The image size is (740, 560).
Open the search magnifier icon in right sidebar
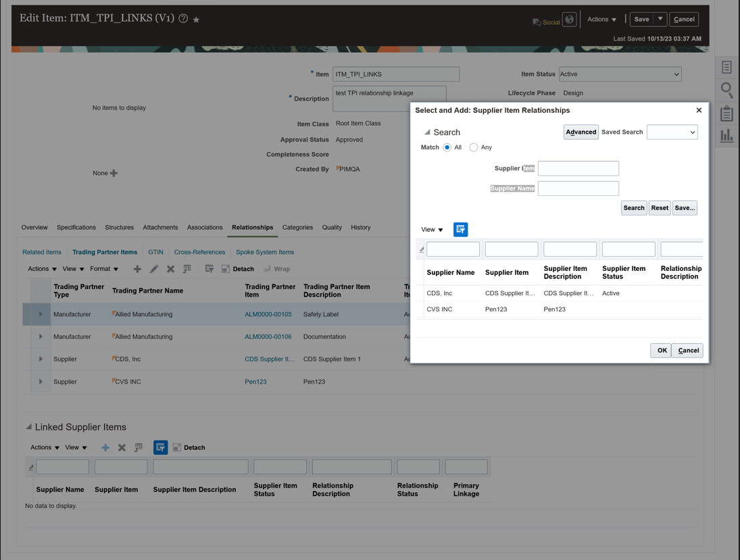click(726, 90)
